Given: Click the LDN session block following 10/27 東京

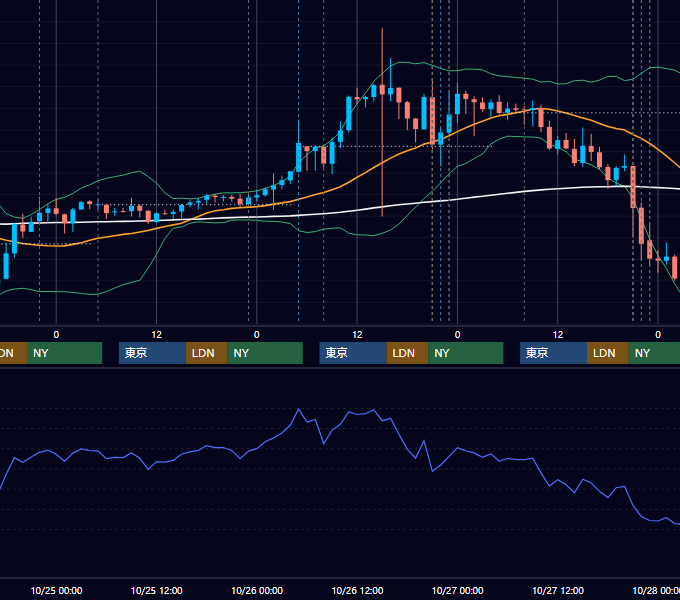Looking at the screenshot, I should point(608,353).
